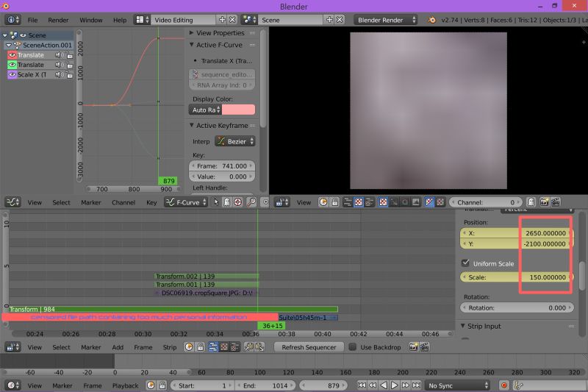Click the mute speaker icon on Scale X channel

(x=59, y=74)
